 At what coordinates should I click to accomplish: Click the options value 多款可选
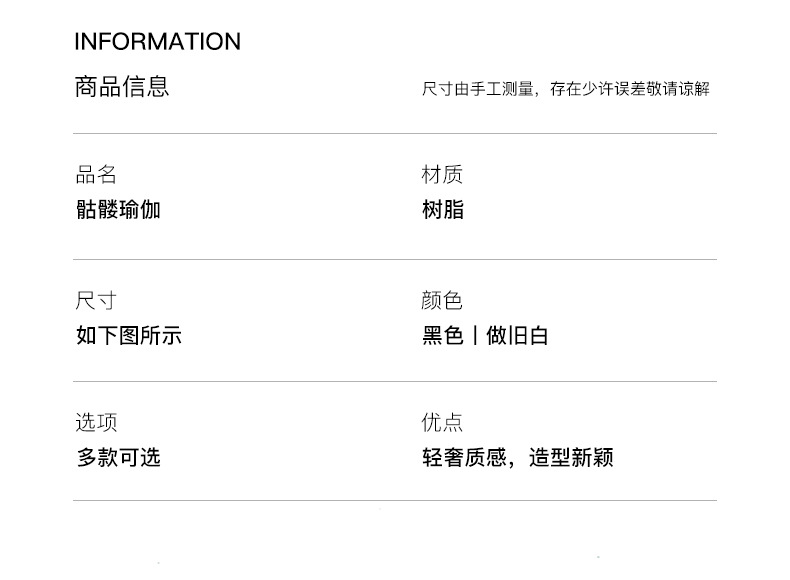118,458
